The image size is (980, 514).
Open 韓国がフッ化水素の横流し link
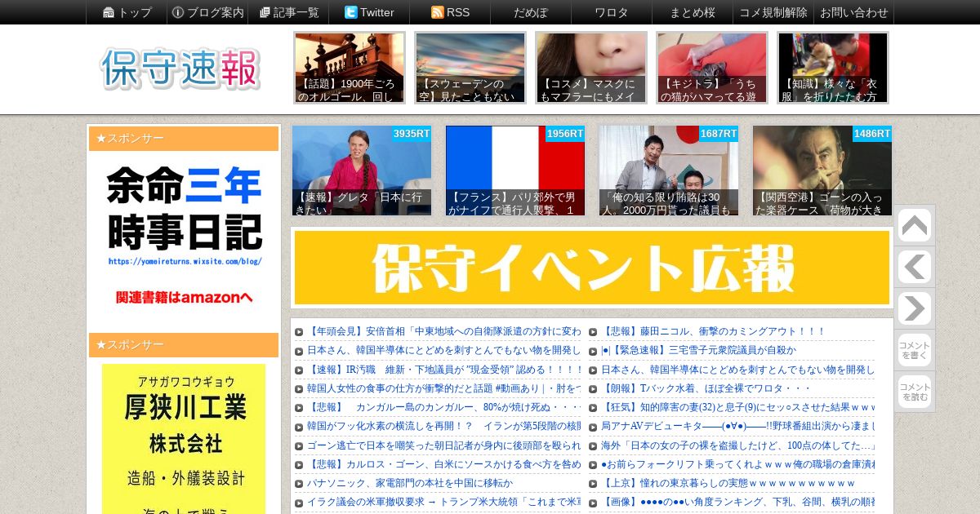tap(443, 426)
